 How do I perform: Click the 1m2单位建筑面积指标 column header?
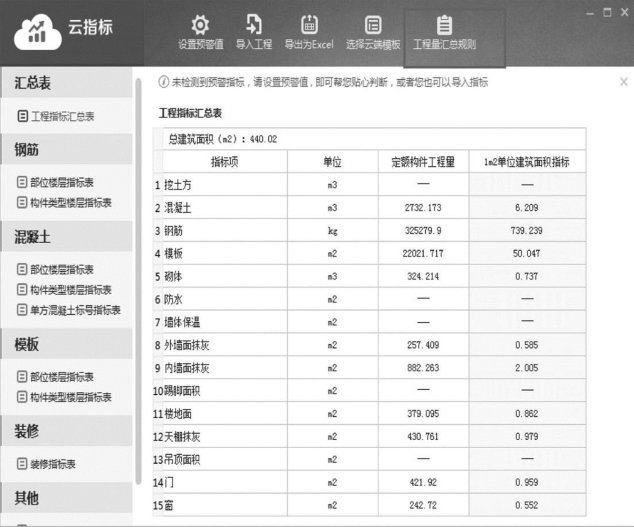(527, 162)
